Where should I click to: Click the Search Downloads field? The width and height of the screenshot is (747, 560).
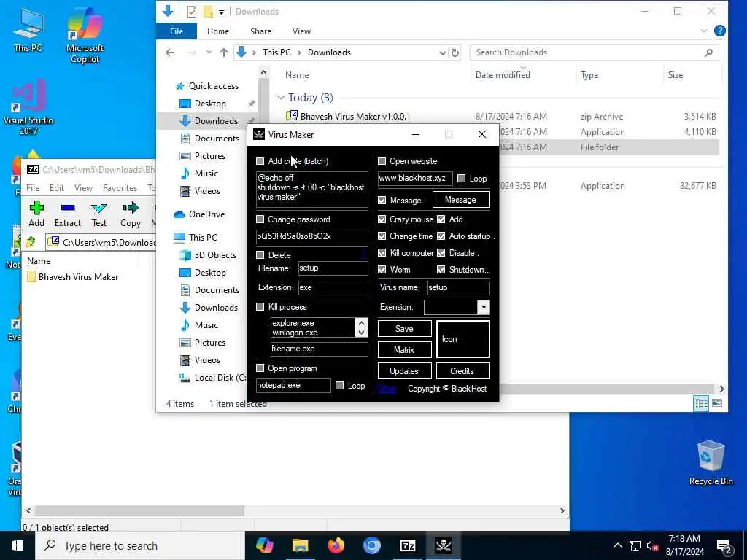tap(594, 52)
